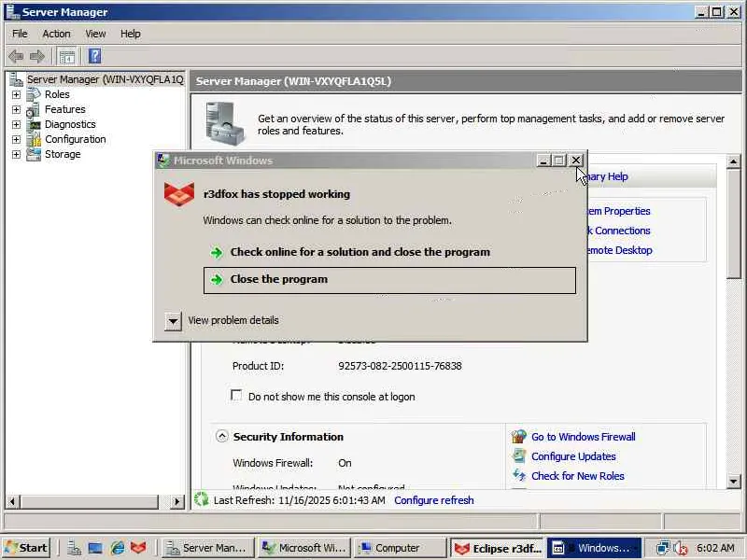Click tree pane scroll-right arrow
Image resolution: width=747 pixels, height=560 pixels.
[x=176, y=501]
